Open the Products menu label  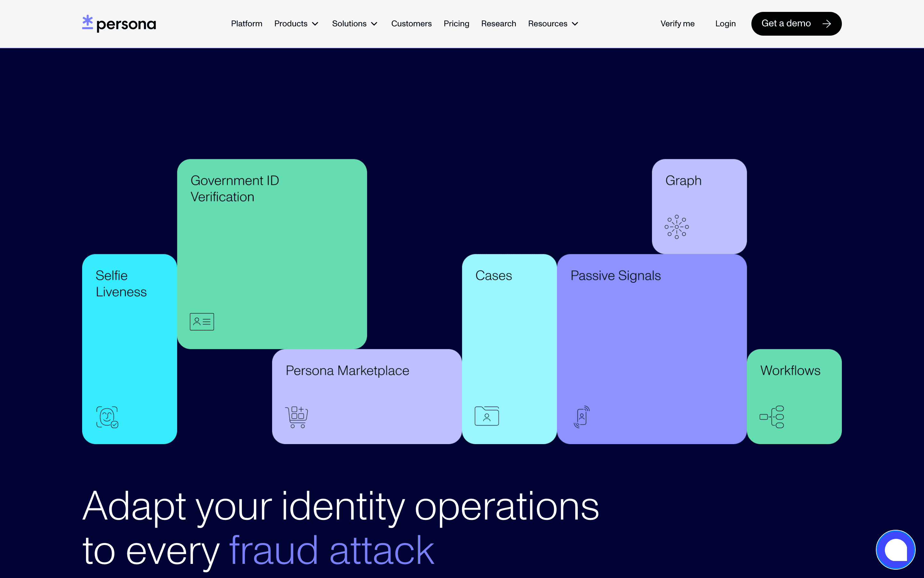pos(291,24)
